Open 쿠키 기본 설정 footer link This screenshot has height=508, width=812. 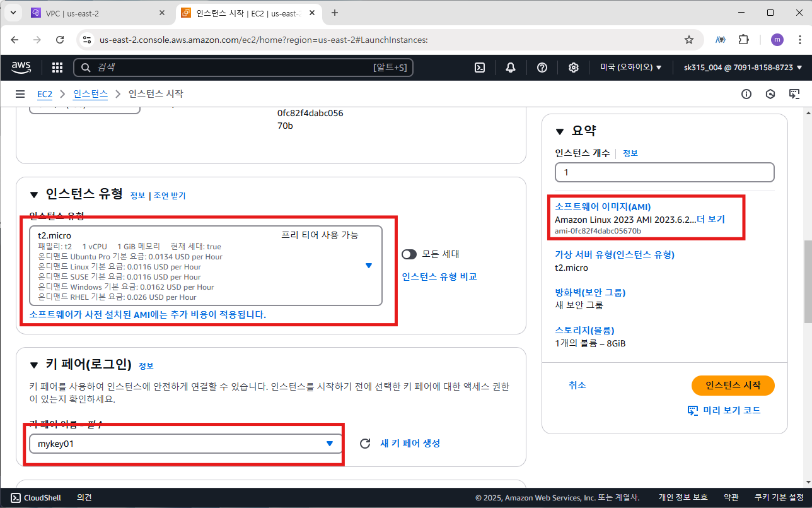click(x=779, y=498)
